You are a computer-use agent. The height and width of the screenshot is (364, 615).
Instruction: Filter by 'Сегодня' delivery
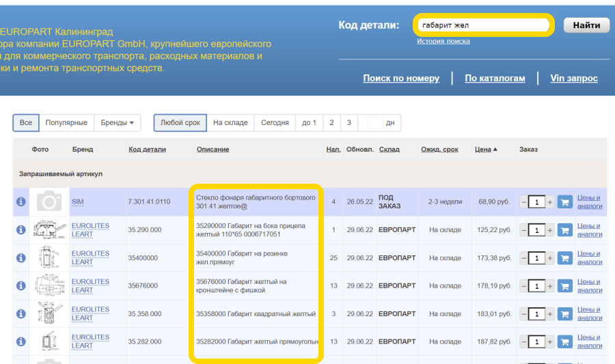click(275, 123)
